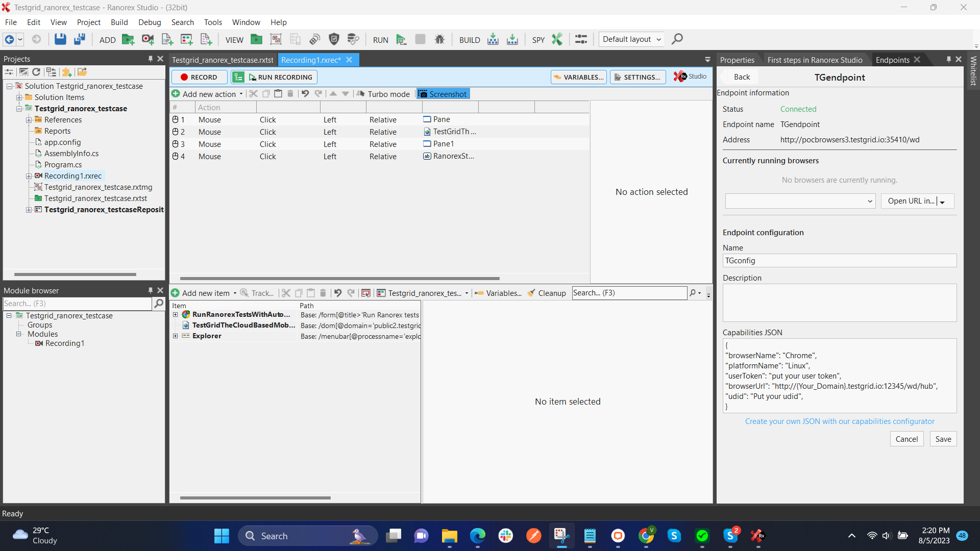
Task: Open Slack from the taskbar
Action: click(x=506, y=536)
